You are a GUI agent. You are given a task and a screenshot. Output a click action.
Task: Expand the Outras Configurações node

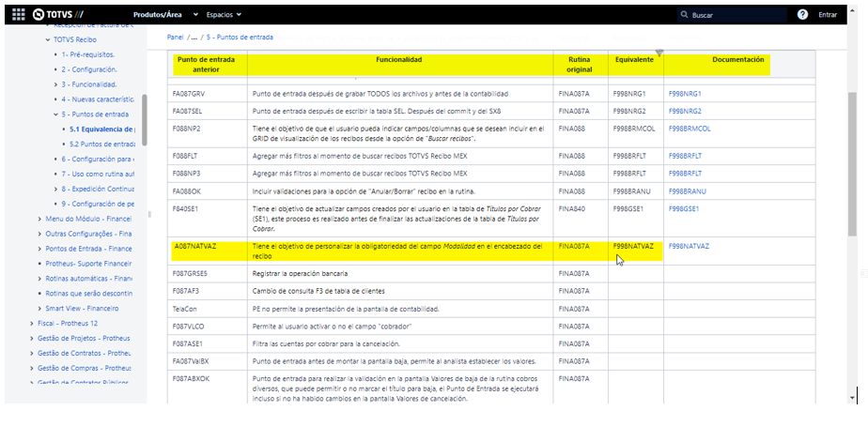click(x=39, y=234)
